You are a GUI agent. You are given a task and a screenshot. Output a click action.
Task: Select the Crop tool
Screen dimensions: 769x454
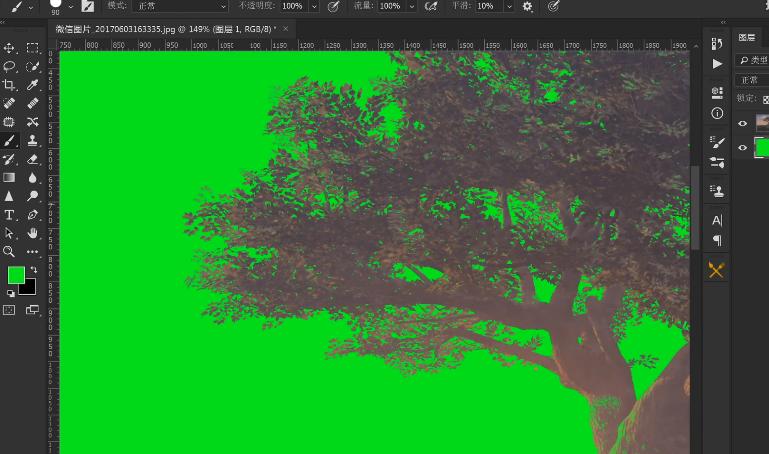[9, 85]
